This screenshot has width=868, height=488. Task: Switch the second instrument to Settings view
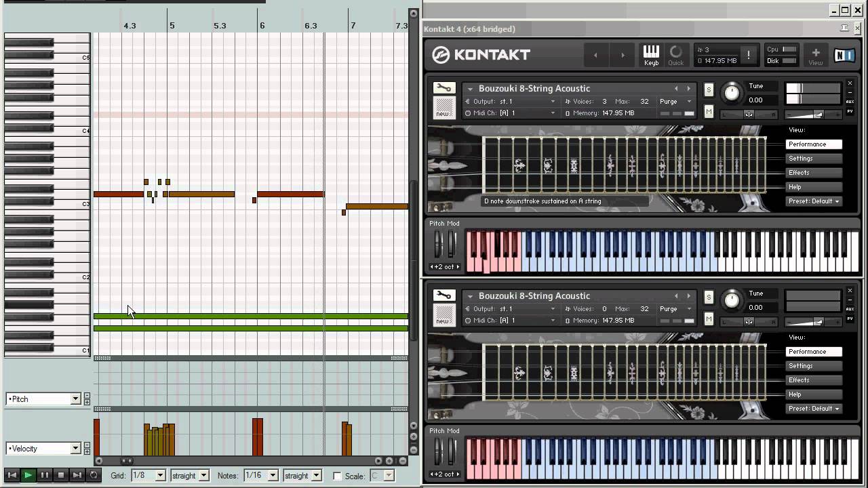(814, 366)
